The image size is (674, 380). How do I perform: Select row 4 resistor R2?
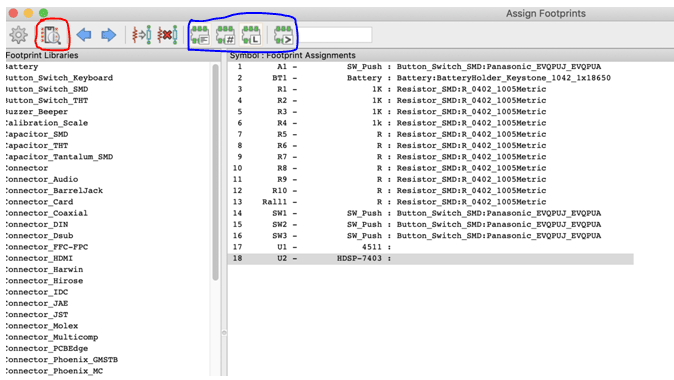(x=430, y=100)
